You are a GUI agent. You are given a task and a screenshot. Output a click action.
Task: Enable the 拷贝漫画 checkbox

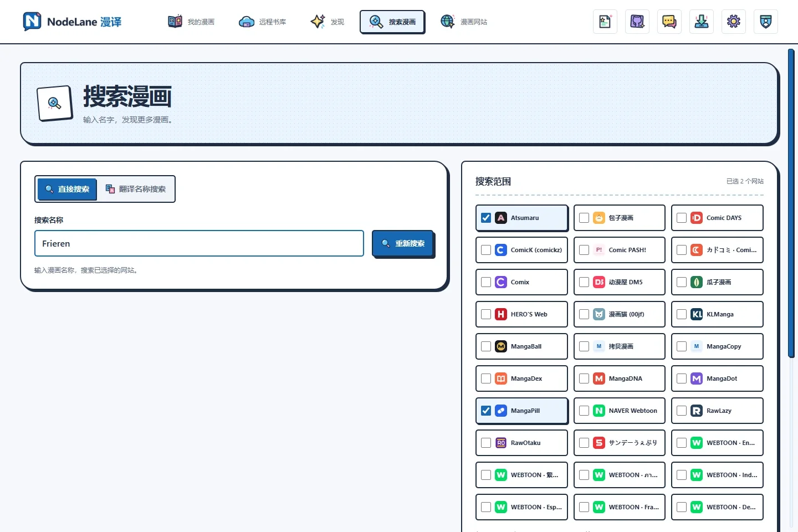(x=584, y=346)
